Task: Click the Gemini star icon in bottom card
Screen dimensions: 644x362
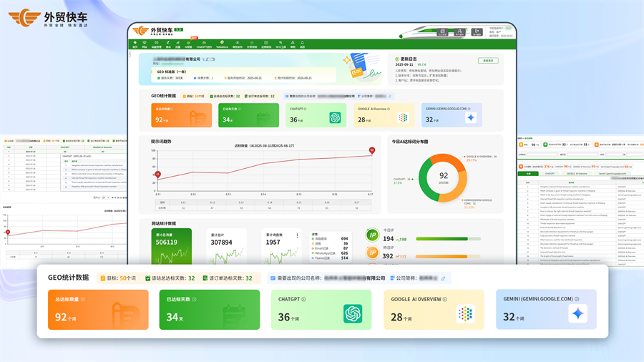Action: click(x=577, y=314)
